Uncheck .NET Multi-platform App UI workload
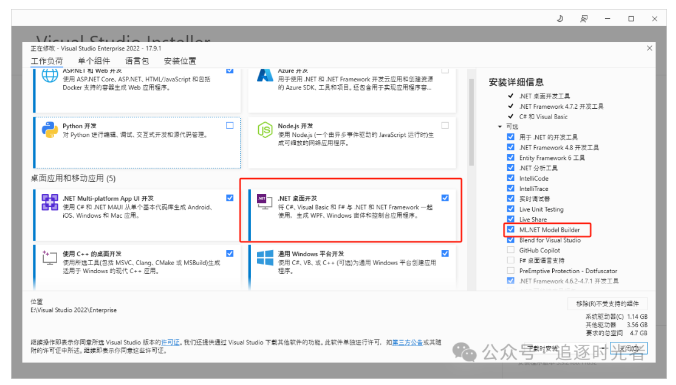This screenshot has height=385, width=676. coord(230,198)
